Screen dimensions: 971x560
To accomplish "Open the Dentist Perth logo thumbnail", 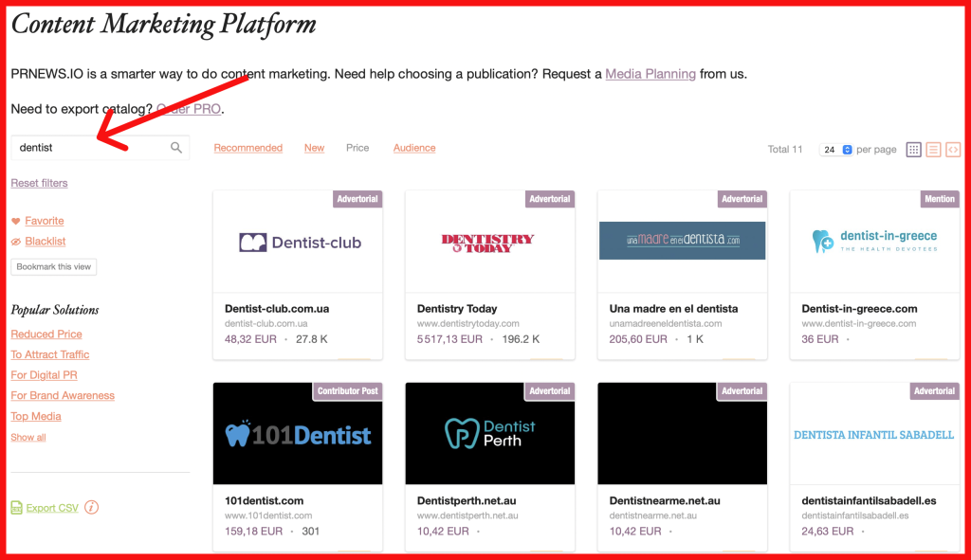I will coord(490,433).
